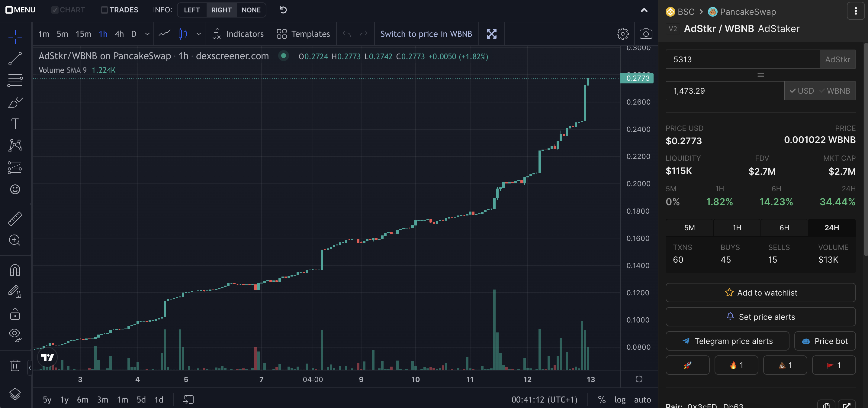
Task: Select the ruler measure tool
Action: tap(15, 219)
